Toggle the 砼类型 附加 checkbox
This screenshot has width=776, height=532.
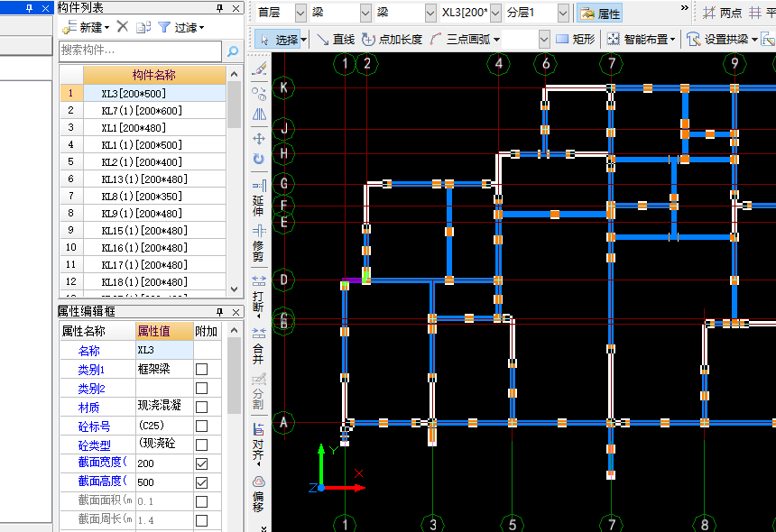(201, 445)
